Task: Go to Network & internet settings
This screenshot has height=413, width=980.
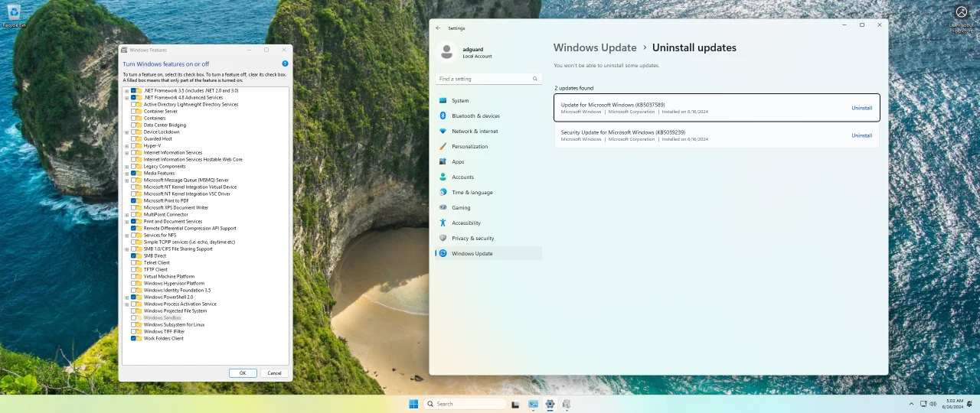Action: click(488, 132)
